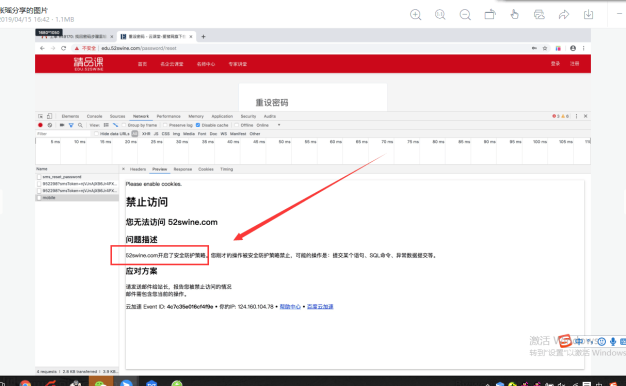Reload the Chrome page
This screenshot has width=626, height=386.
tap(63, 48)
